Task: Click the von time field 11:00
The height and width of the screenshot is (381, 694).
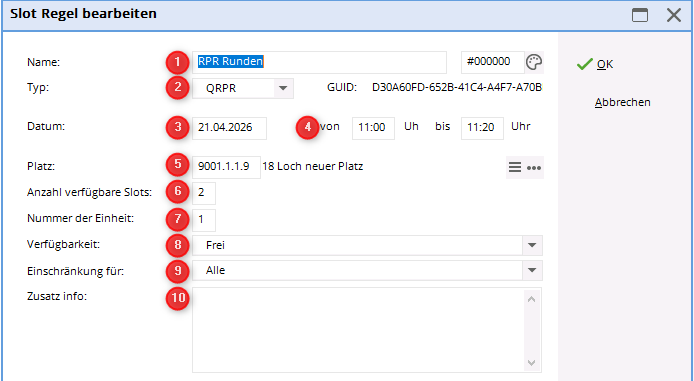Action: [x=373, y=128]
